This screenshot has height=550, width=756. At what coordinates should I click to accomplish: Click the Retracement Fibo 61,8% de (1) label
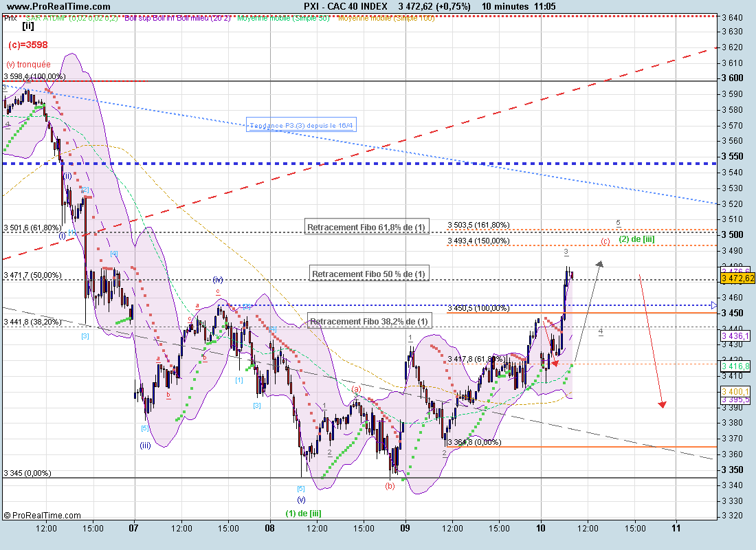367,227
